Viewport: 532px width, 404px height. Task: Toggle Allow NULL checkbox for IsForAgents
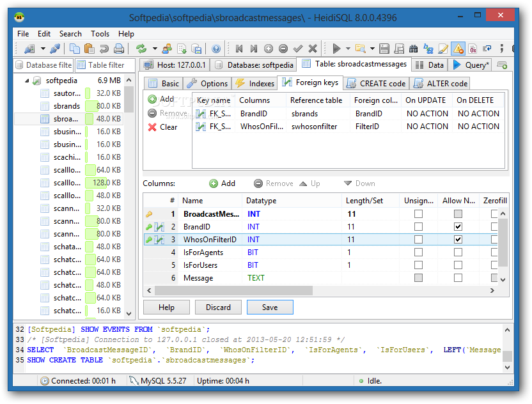point(458,252)
